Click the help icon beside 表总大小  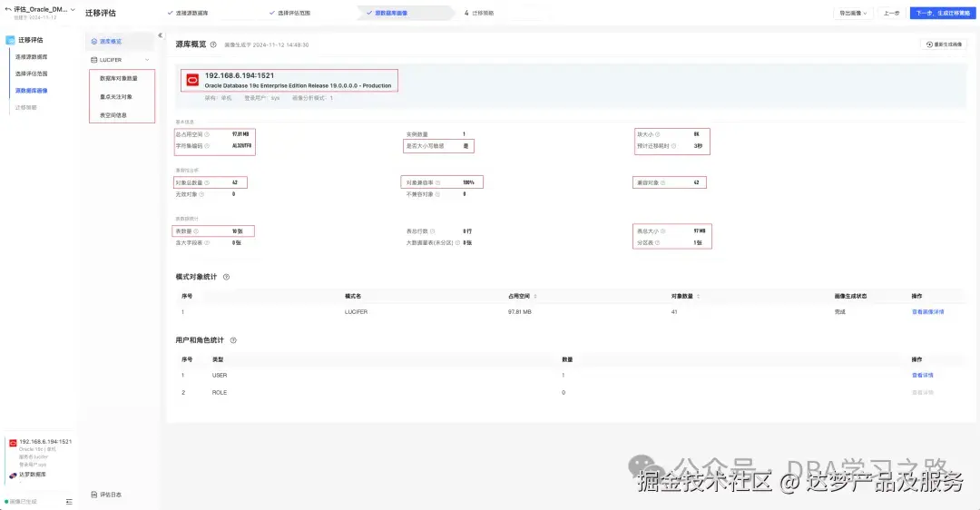tap(663, 231)
